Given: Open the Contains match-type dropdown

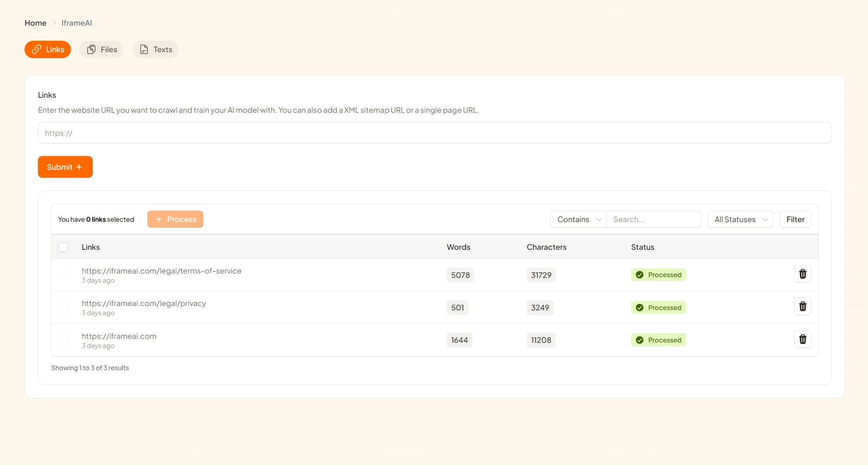Looking at the screenshot, I should 579,219.
